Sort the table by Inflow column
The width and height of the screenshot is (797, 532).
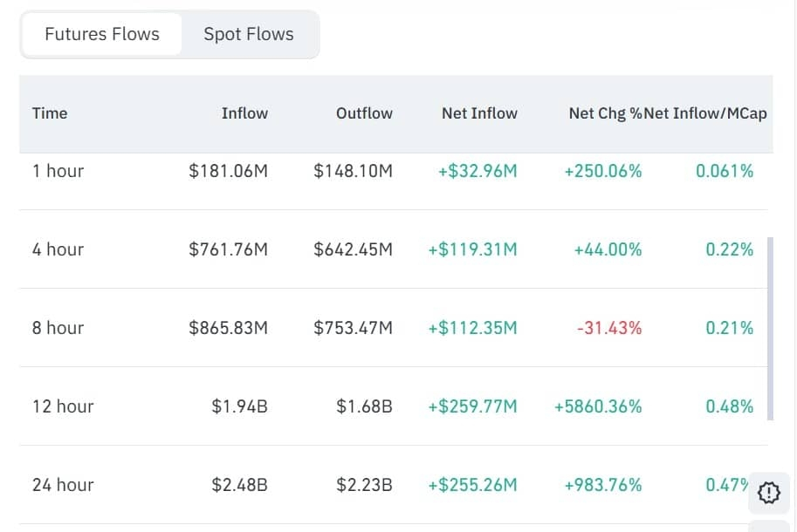pos(244,113)
